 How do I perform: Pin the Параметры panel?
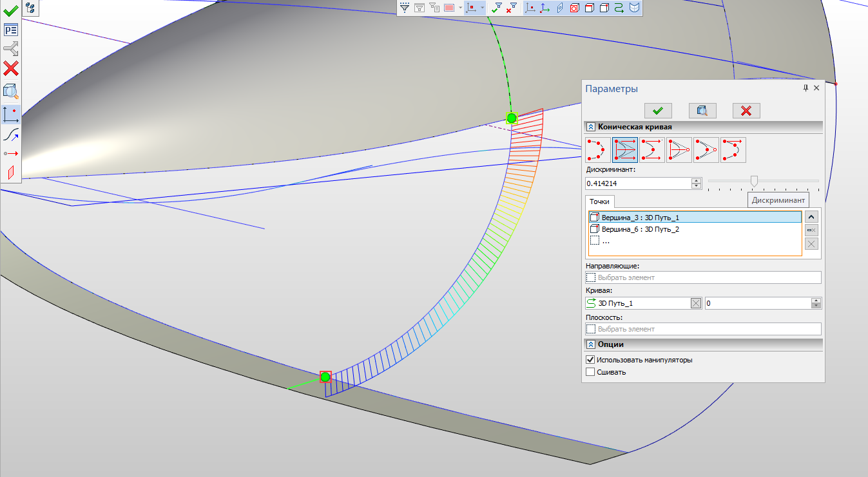(x=805, y=88)
